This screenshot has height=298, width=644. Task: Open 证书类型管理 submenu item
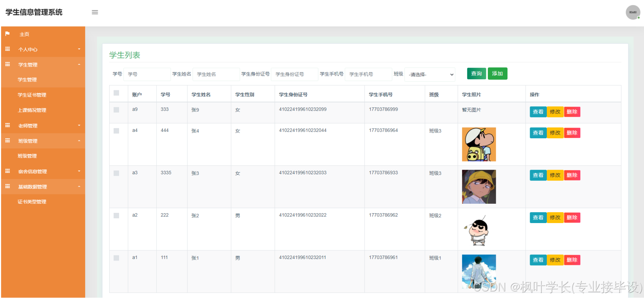(x=32, y=202)
